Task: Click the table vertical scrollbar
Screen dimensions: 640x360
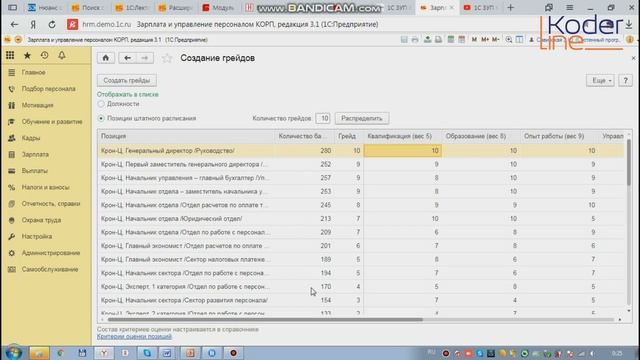Action: [629, 163]
